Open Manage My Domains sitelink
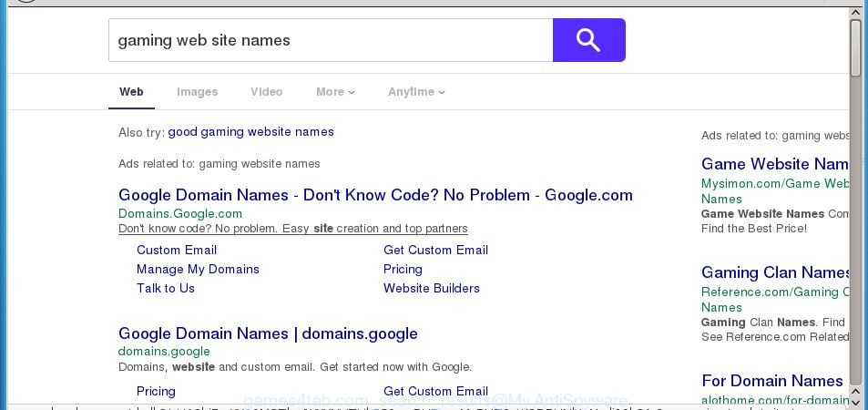Viewport: 868px width, 410px height. [x=198, y=270]
